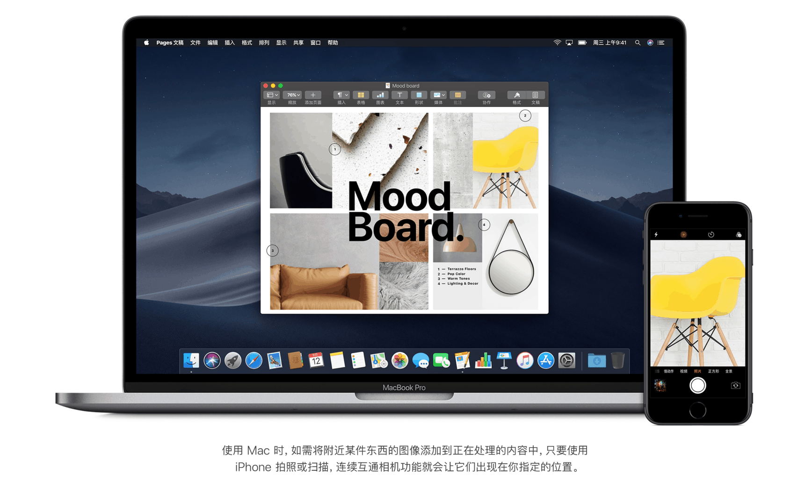Click the Spotlight search icon

click(x=638, y=43)
